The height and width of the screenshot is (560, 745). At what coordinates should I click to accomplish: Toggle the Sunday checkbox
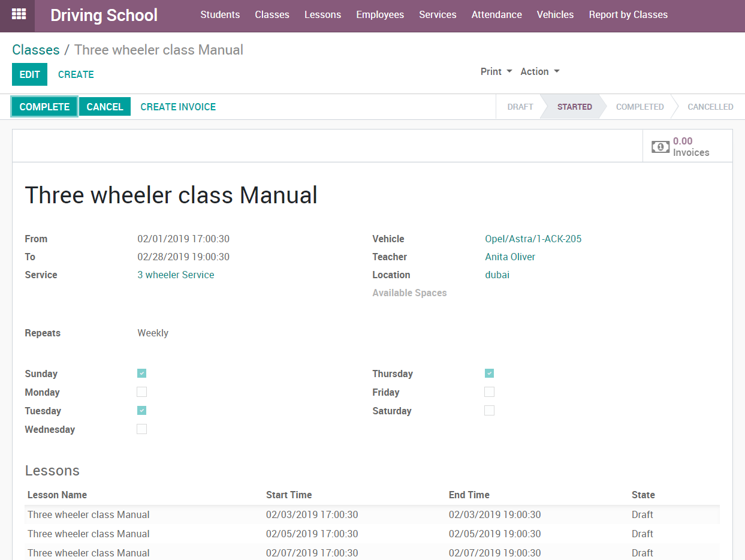coord(141,374)
